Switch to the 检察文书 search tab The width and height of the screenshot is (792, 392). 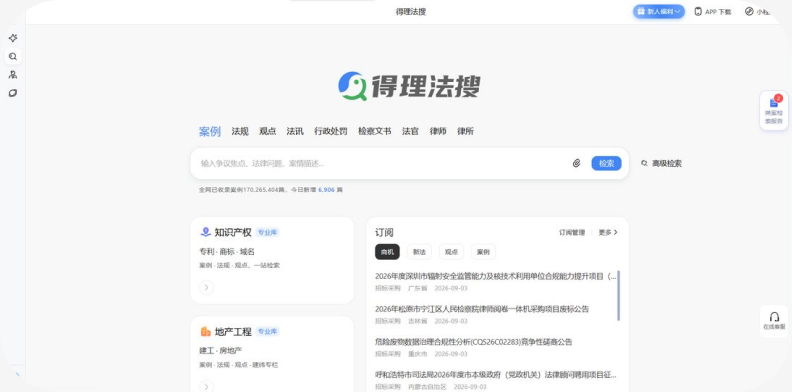tap(375, 131)
